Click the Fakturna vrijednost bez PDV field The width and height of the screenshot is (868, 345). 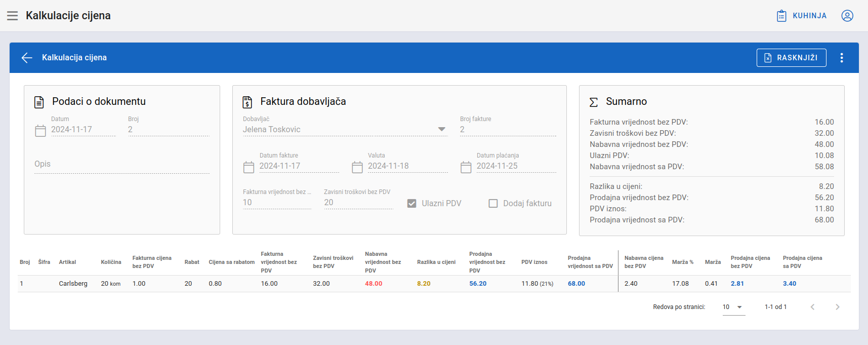coord(277,203)
